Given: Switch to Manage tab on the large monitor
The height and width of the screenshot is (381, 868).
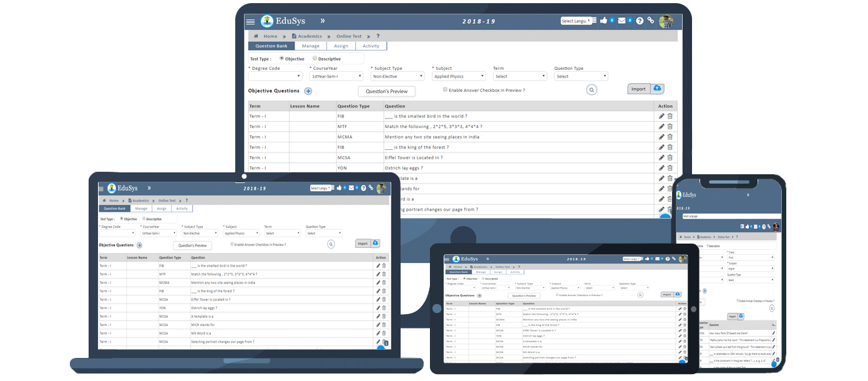Looking at the screenshot, I should [x=310, y=46].
